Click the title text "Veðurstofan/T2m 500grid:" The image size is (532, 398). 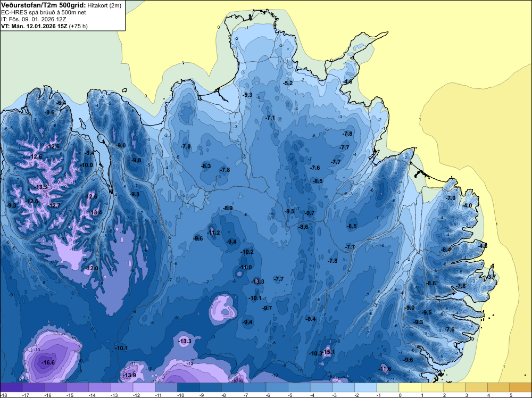(x=44, y=5)
